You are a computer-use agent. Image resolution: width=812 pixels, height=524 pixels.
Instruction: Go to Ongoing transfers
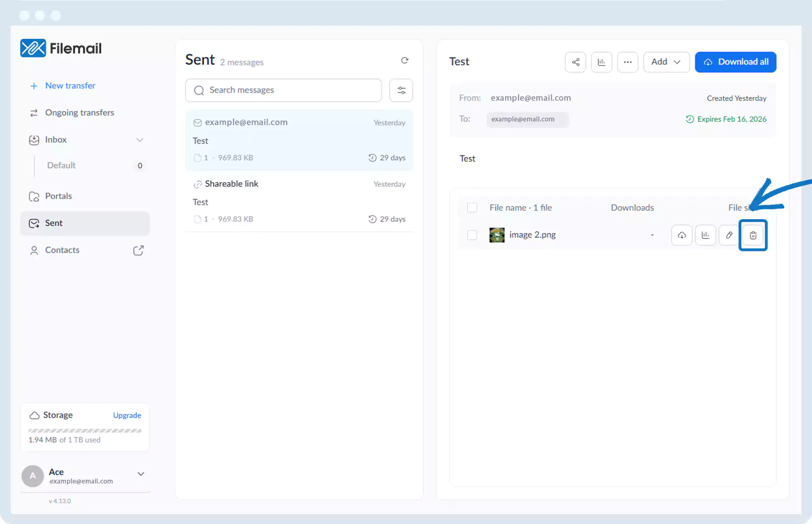(x=80, y=113)
